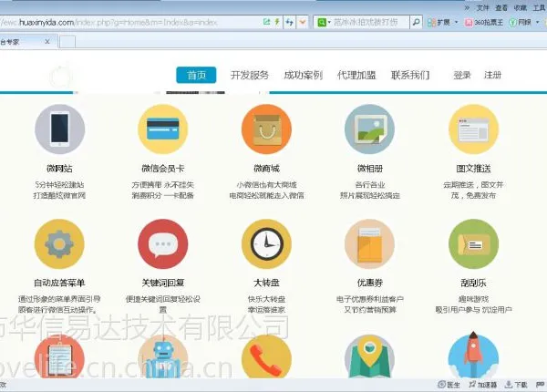Expand the 扩展 dropdown arrow

457,22
